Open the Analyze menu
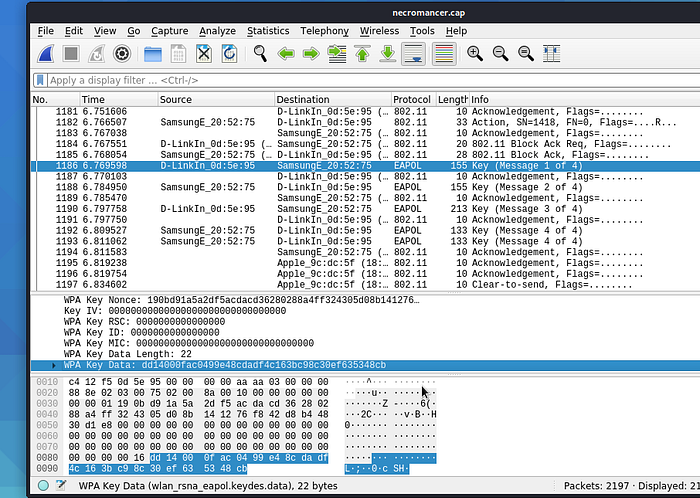 click(x=217, y=31)
